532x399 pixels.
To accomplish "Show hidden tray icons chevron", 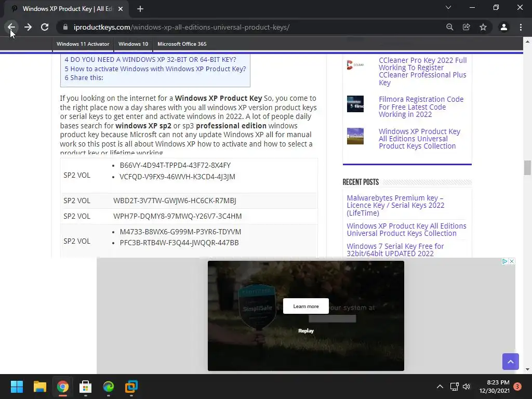I will click(x=440, y=387).
